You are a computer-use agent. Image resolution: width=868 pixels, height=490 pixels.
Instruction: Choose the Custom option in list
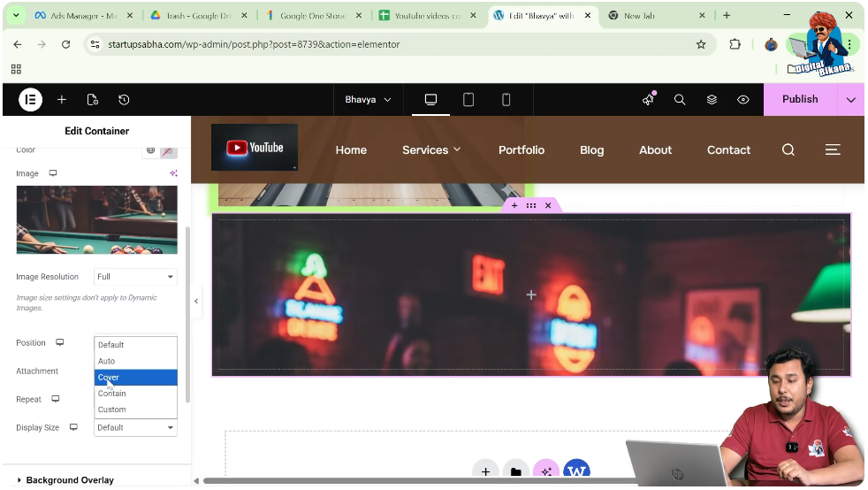coord(112,410)
